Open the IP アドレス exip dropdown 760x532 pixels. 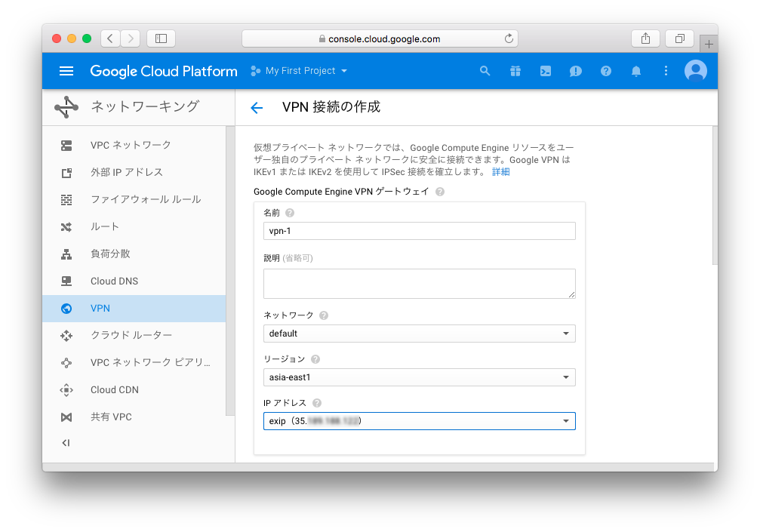pyautogui.click(x=420, y=421)
